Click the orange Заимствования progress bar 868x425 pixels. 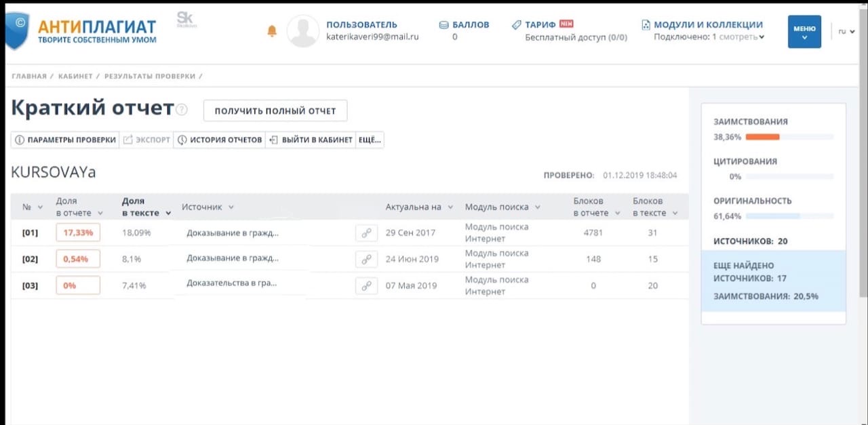click(x=762, y=137)
